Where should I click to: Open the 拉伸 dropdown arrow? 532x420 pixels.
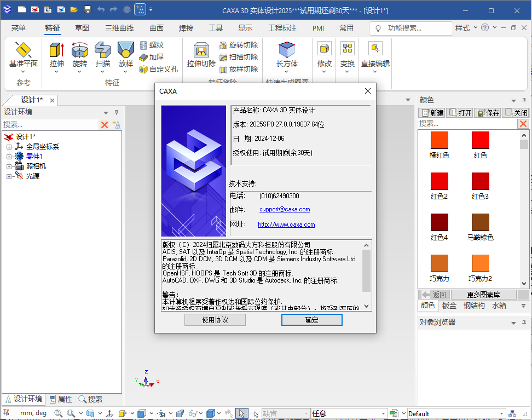pos(56,72)
